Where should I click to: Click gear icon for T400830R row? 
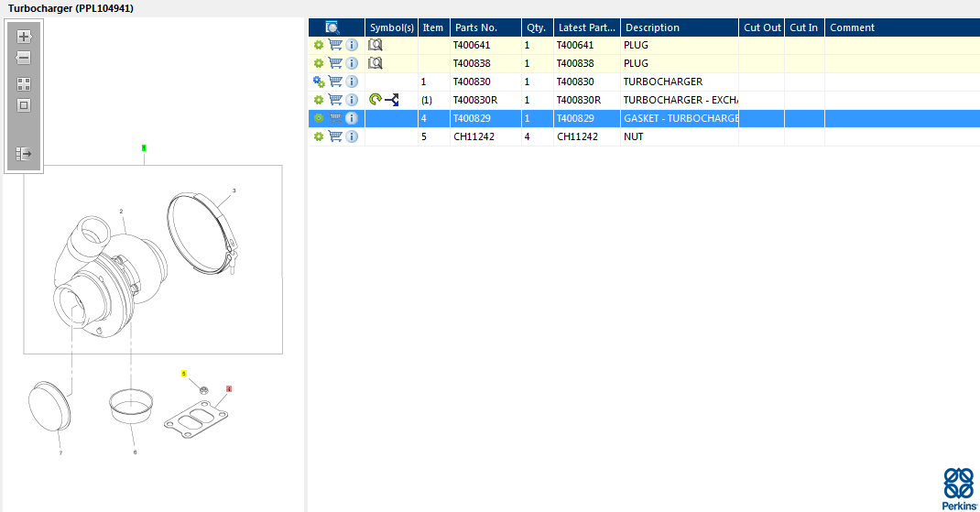pyautogui.click(x=319, y=100)
